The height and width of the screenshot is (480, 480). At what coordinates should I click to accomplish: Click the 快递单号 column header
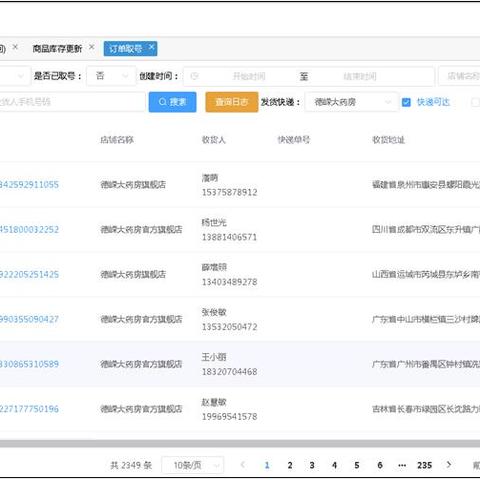tap(294, 140)
